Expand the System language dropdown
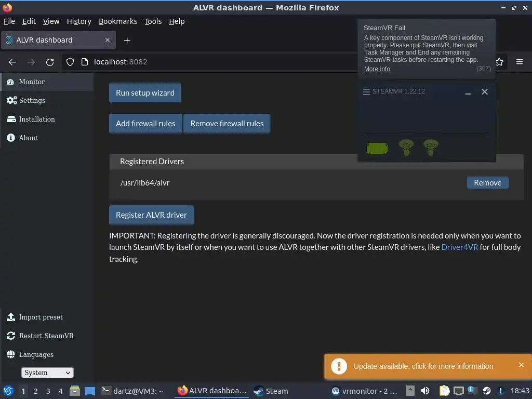This screenshot has width=532, height=399. coord(47,373)
